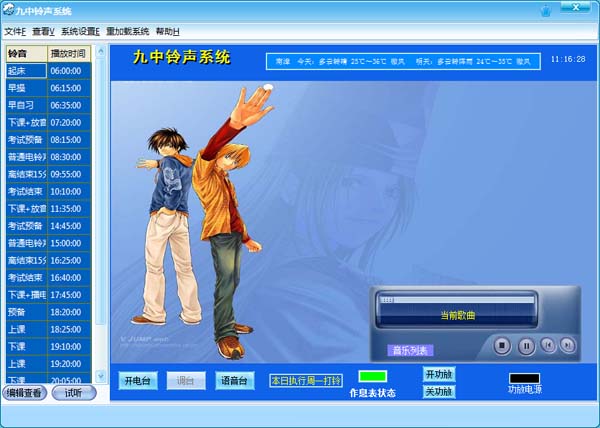Click the 11:35:00 time cell
The image size is (600, 428).
[69, 208]
